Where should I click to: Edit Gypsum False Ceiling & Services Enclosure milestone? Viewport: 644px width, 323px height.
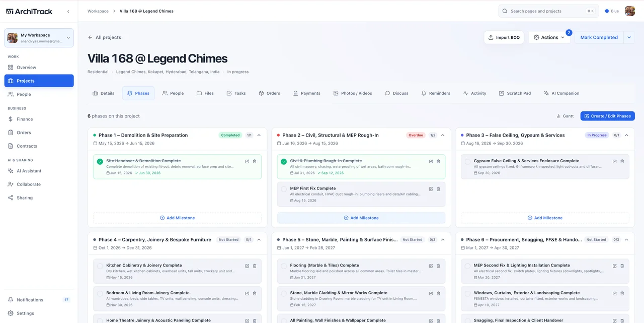[615, 161]
